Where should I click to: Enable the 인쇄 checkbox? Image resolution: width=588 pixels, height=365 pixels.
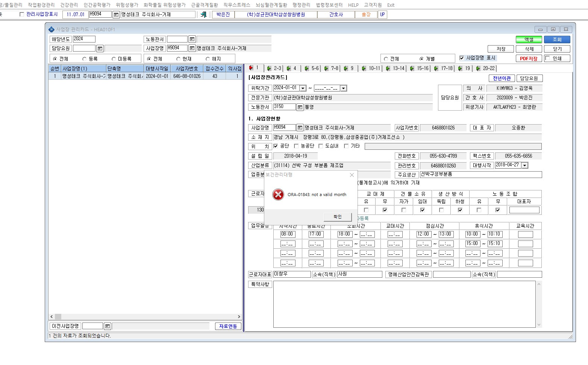tap(547, 58)
